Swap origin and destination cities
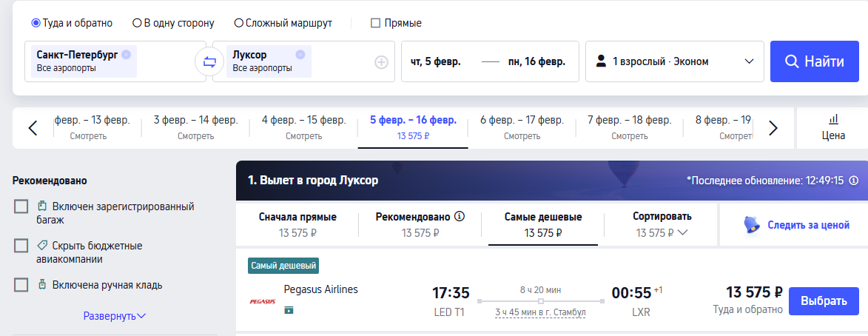The width and height of the screenshot is (868, 336). click(209, 61)
